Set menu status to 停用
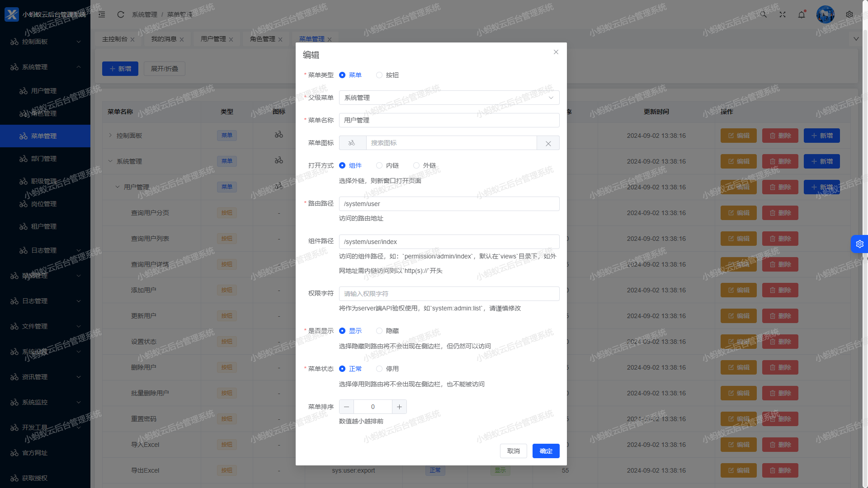 (x=379, y=369)
